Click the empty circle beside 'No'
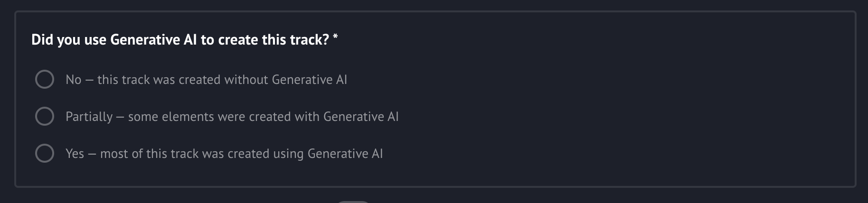 click(x=45, y=80)
